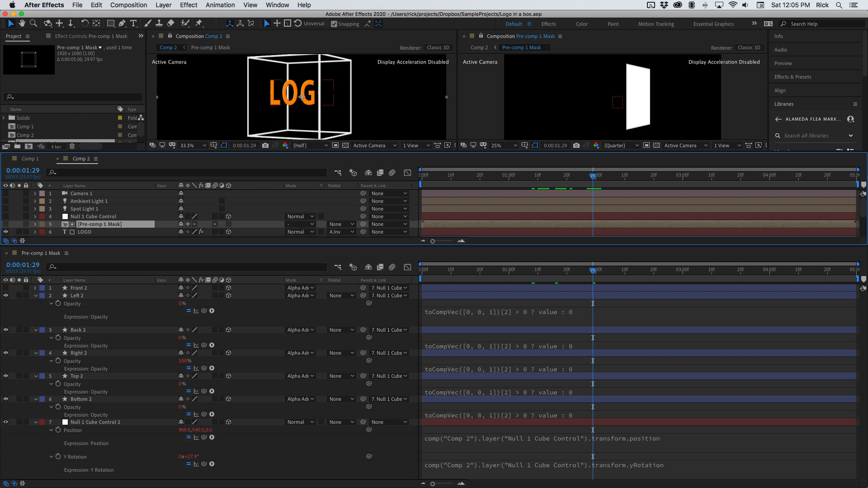Select the Zoom tool
Screen dimensions: 868x488
click(33, 23)
